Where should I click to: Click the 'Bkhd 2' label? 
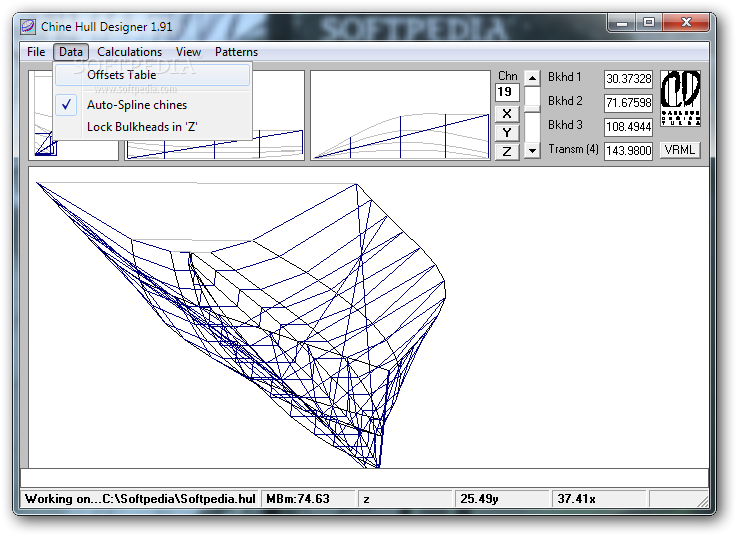point(565,101)
